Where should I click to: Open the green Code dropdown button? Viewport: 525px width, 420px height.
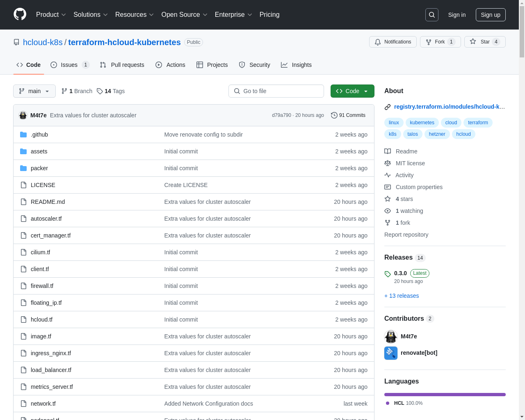point(352,91)
